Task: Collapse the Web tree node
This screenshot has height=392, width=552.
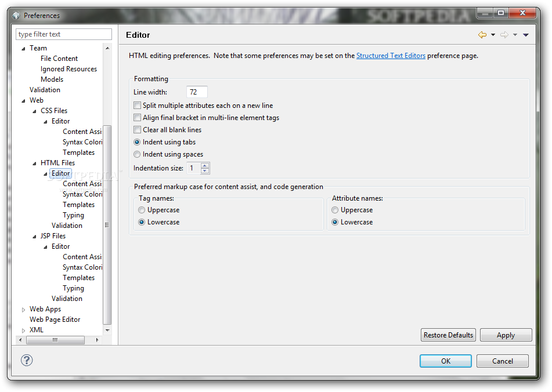Action: 23,101
